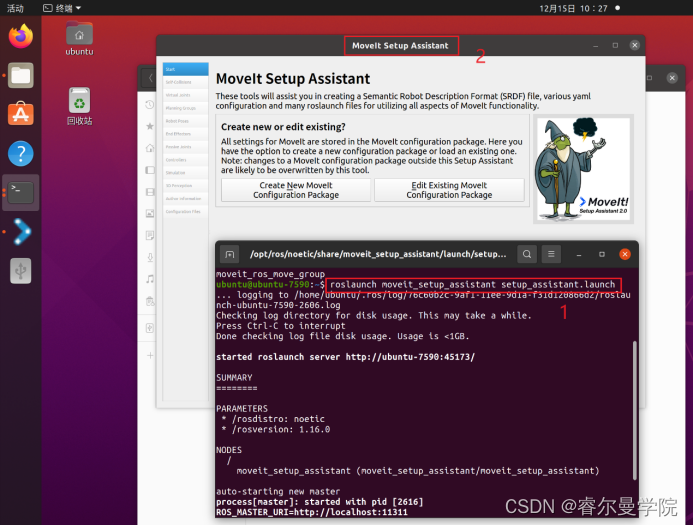Click '/rosversion: 1.16.0' line
Image resolution: width=693 pixels, height=526 pixels.
(x=276, y=429)
